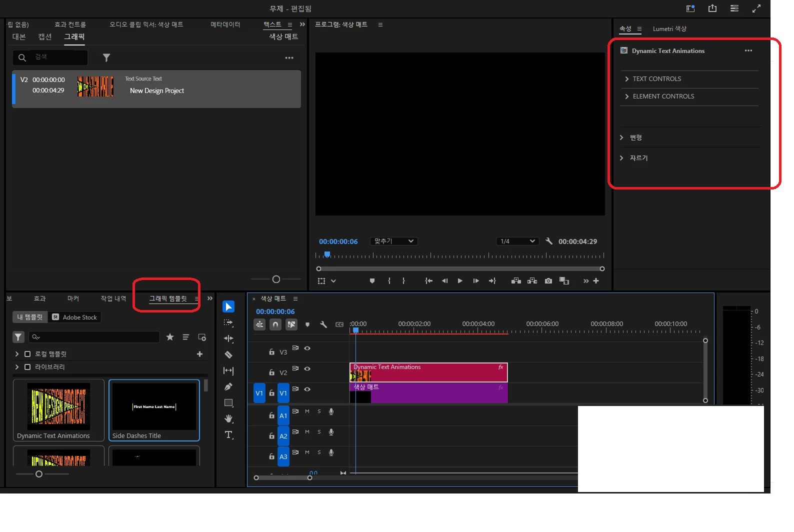Image resolution: width=794 pixels, height=532 pixels.
Task: Open the 1/4 playback resolution dropdown
Action: 517,241
